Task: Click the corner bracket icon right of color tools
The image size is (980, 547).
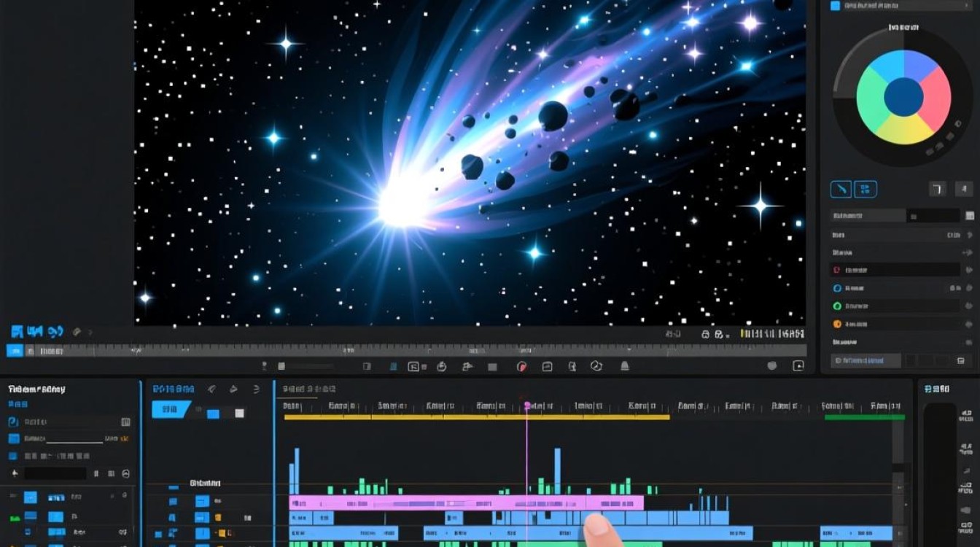Action: (x=938, y=190)
